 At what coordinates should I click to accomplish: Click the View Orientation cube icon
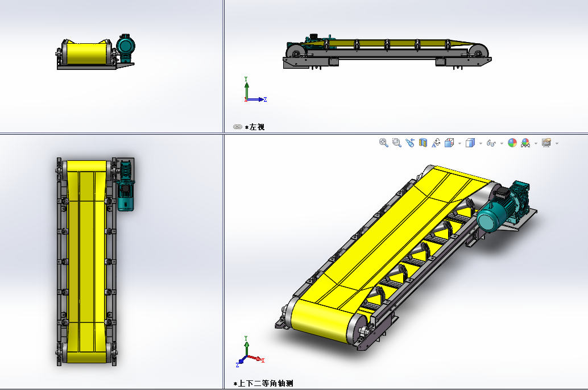point(449,143)
